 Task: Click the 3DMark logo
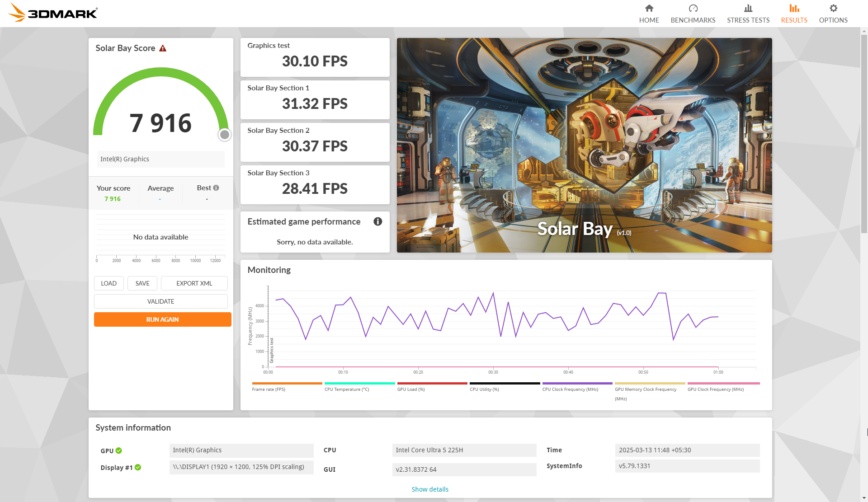coord(53,13)
